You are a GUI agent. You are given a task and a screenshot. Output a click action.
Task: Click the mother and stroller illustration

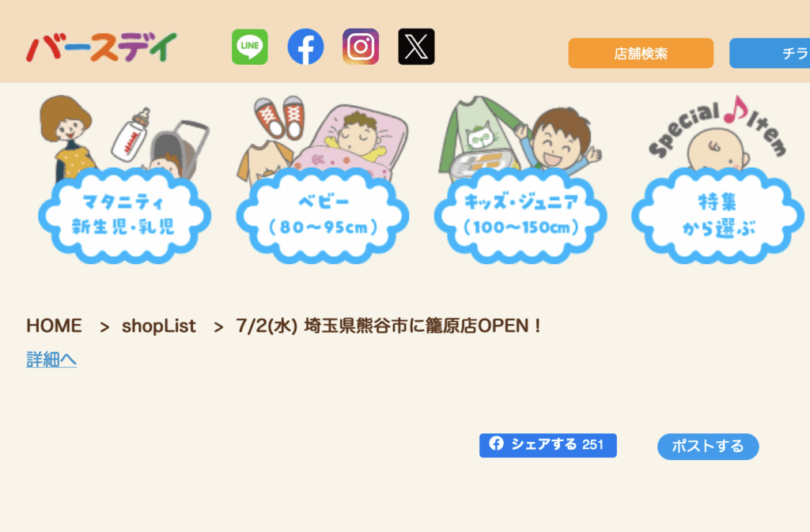tap(124, 135)
